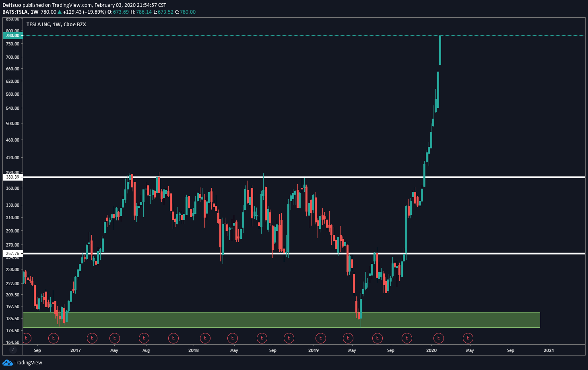Image resolution: width=588 pixels, height=370 pixels.
Task: Click the Z timezone icon by the time axis
Action: pos(13,350)
